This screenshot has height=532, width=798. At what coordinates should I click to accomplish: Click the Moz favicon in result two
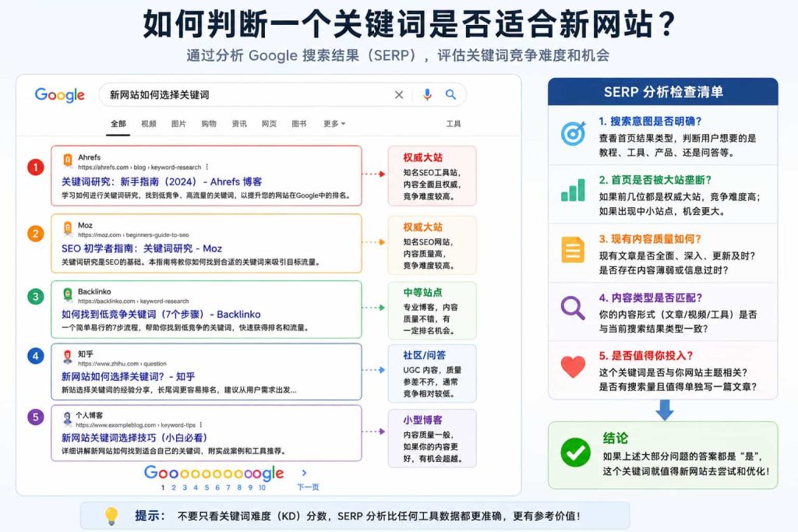(68, 228)
